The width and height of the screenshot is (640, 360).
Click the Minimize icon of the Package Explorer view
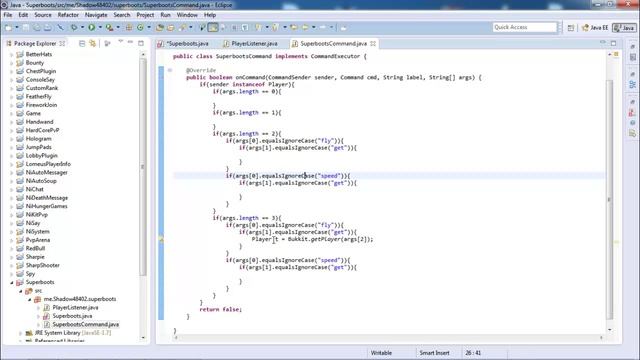[130, 42]
